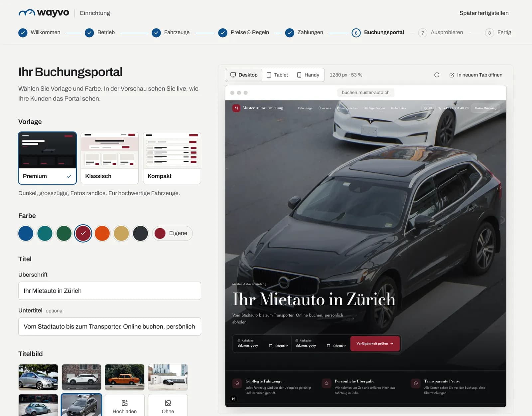The height and width of the screenshot is (416, 532).
Task: Select the orange vintage car image
Action: pyautogui.click(x=125, y=377)
